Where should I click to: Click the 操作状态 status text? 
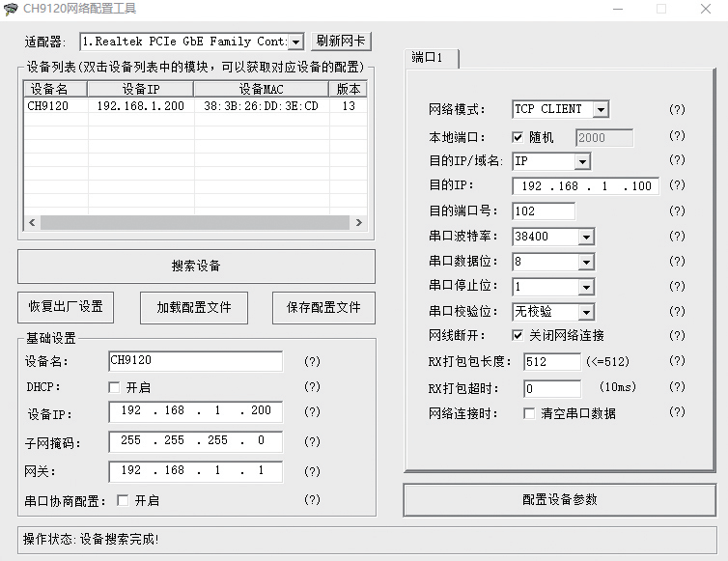point(91,539)
